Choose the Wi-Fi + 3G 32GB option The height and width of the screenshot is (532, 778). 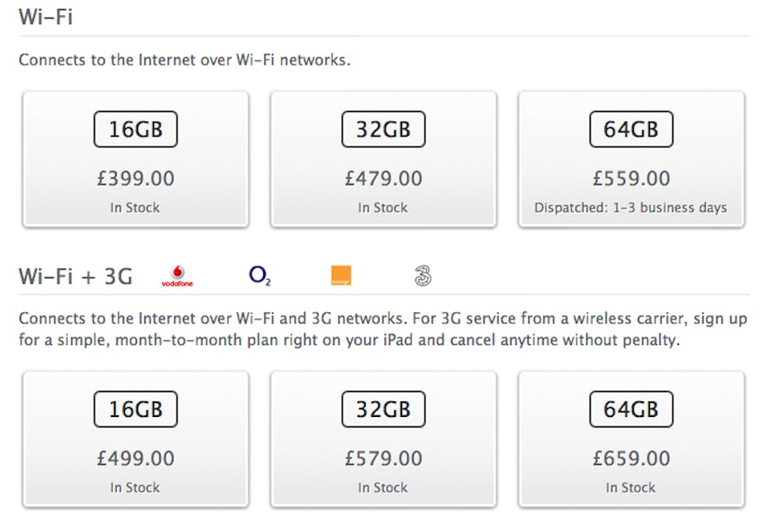click(383, 439)
